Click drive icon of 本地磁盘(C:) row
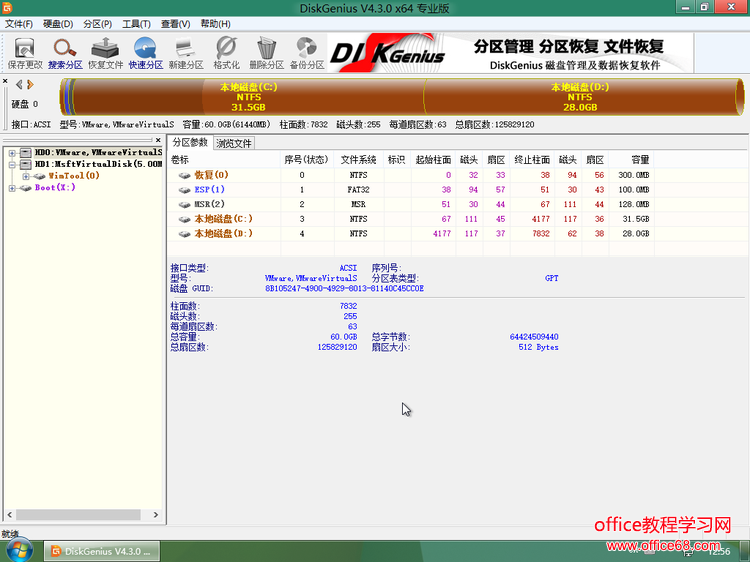Image resolution: width=750 pixels, height=562 pixels. click(184, 220)
